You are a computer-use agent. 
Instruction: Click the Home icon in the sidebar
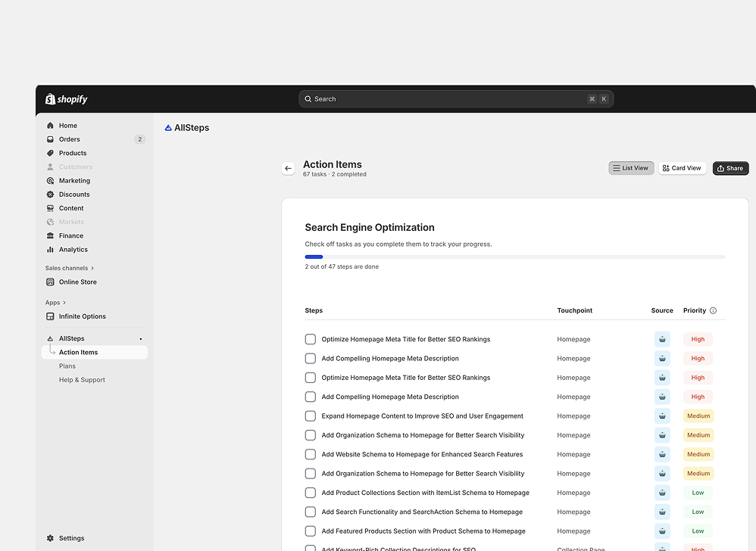click(50, 126)
